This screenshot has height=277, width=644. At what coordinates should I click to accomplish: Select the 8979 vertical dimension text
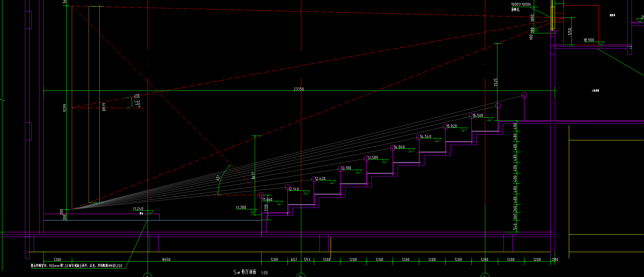click(x=104, y=107)
